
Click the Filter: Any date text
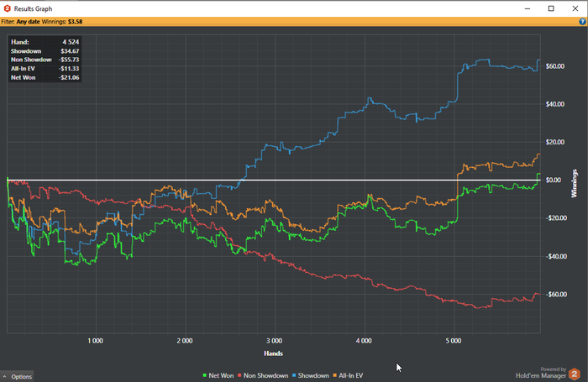[x=20, y=22]
